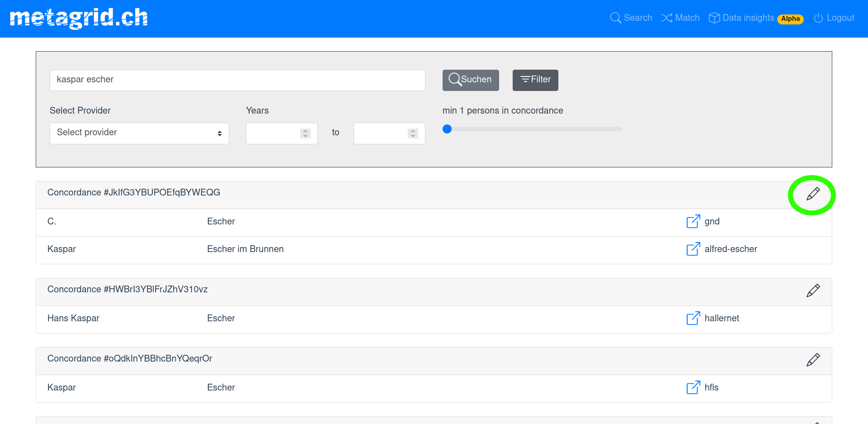Open hfls external link icon
Image resolution: width=868 pixels, height=424 pixels.
[693, 387]
